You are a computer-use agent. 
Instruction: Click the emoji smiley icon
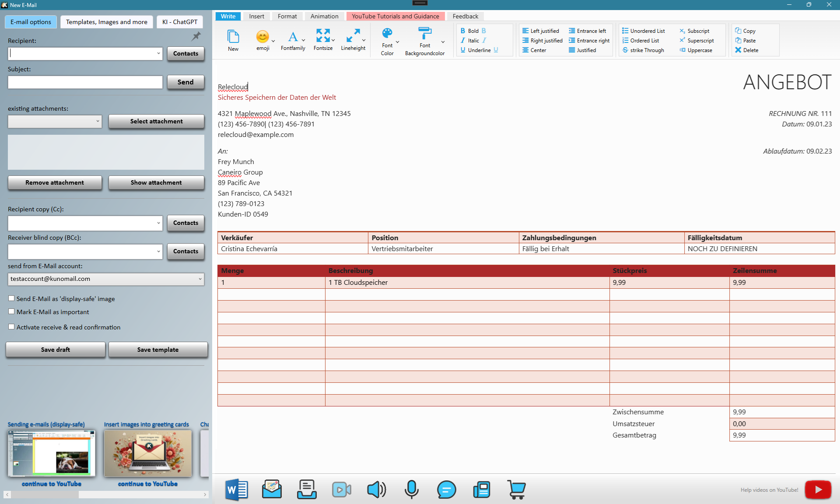click(x=262, y=36)
